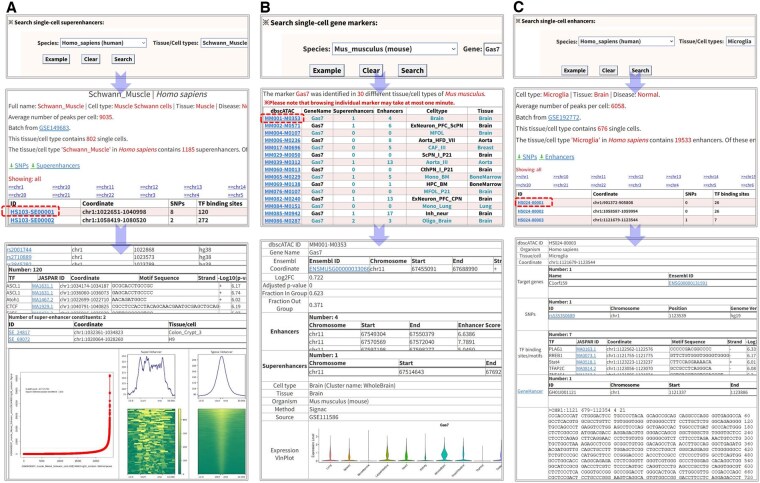760x483 pixels.
Task: Click Clear button in superenhancers search form
Action: tap(91, 59)
